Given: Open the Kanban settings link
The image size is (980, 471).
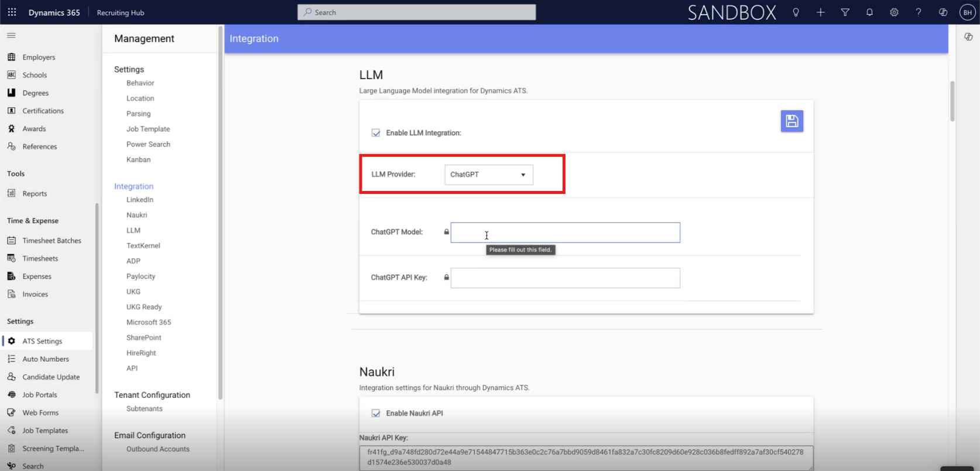Looking at the screenshot, I should (138, 159).
